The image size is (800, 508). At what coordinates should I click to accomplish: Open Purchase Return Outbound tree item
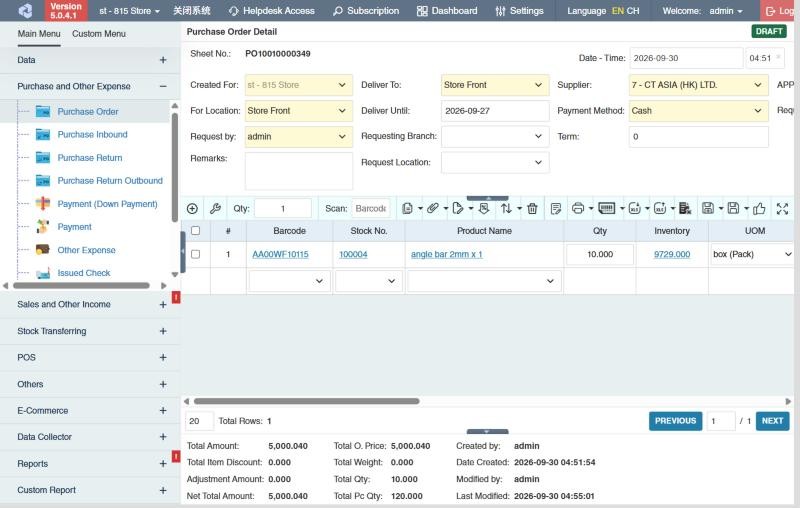tap(110, 181)
